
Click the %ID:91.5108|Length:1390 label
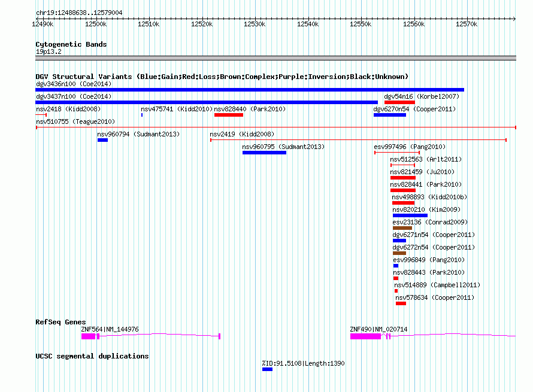pyautogui.click(x=303, y=363)
